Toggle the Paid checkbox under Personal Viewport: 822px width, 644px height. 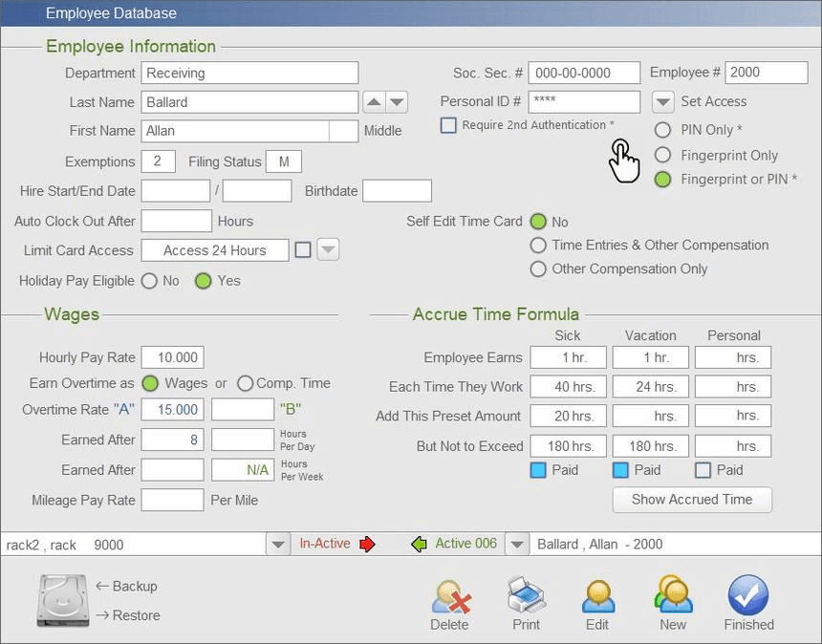click(x=703, y=470)
